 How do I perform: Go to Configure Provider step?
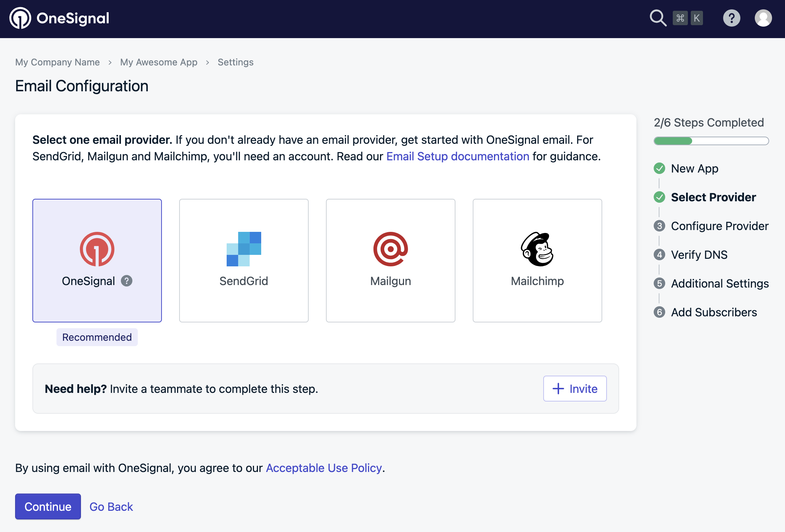pyautogui.click(x=720, y=226)
